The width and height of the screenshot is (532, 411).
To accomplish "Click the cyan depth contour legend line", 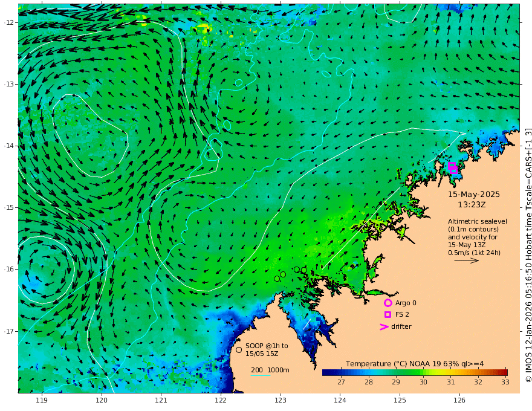I will click(x=261, y=375).
